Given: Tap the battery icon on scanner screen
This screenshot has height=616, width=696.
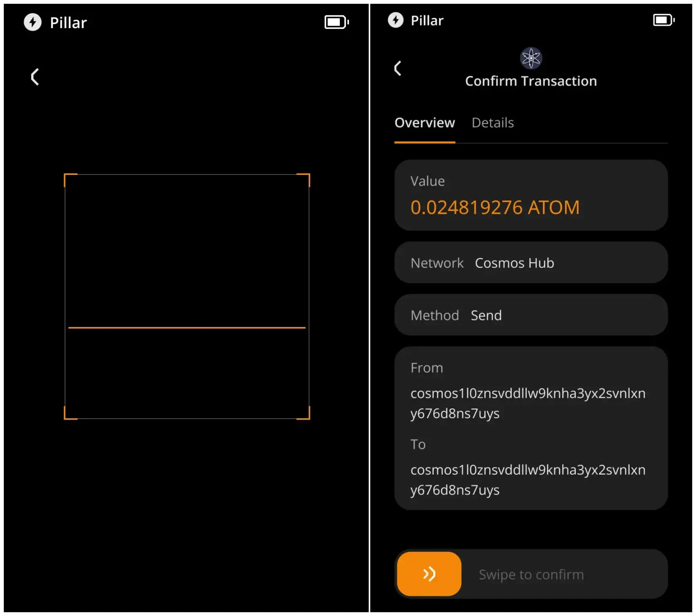Looking at the screenshot, I should coord(337,22).
